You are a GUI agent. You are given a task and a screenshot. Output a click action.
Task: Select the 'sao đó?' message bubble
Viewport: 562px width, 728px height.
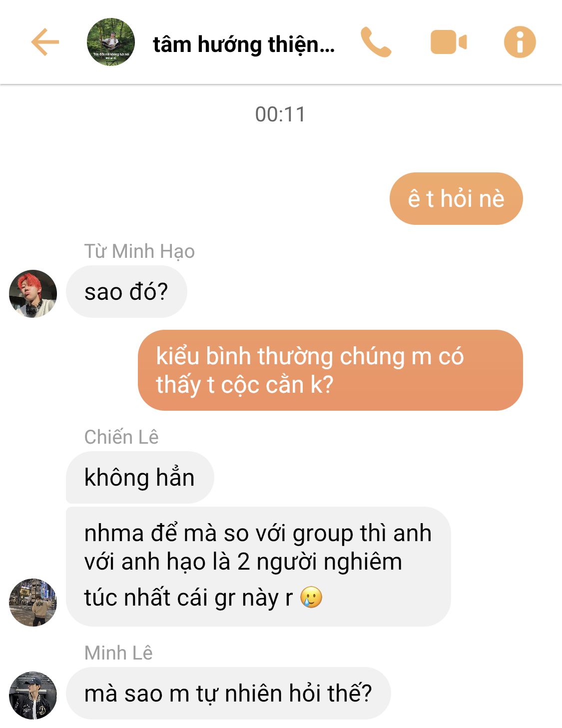[x=126, y=292]
